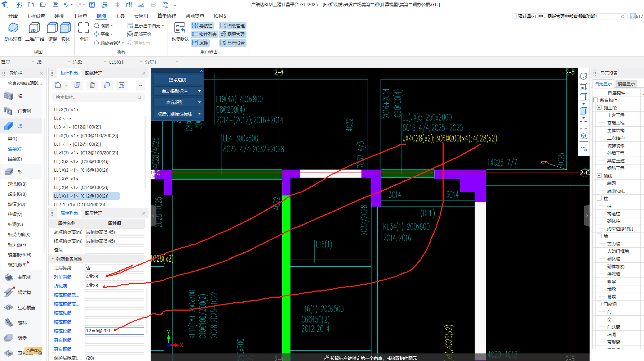The height and width of the screenshot is (361, 644).
Task: Switch to 楼层显示 tab in display settings
Action: click(x=626, y=84)
